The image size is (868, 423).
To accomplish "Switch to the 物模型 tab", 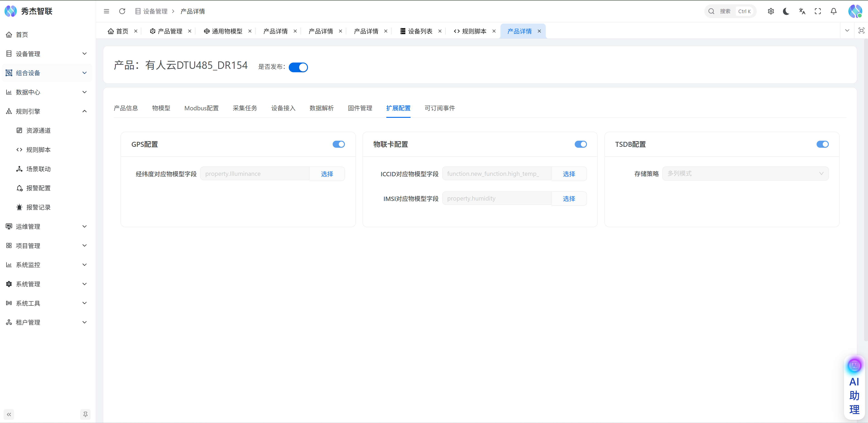I will coord(161,108).
